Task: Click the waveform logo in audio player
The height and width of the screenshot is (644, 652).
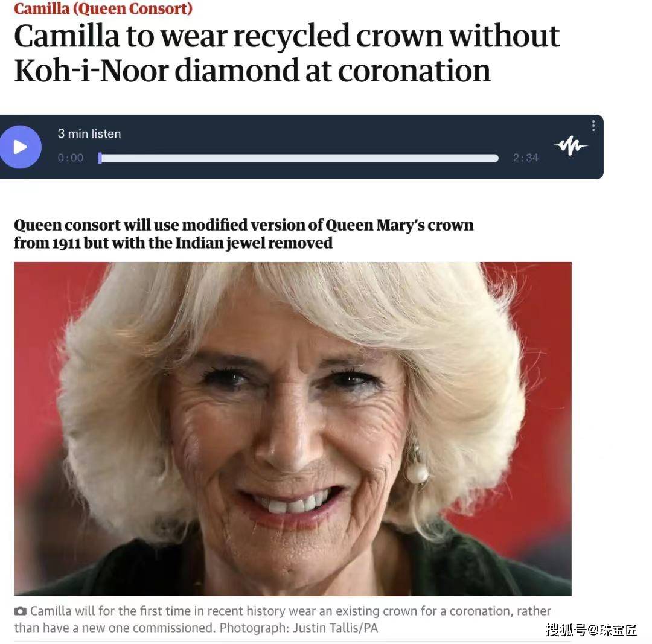Action: point(570,146)
